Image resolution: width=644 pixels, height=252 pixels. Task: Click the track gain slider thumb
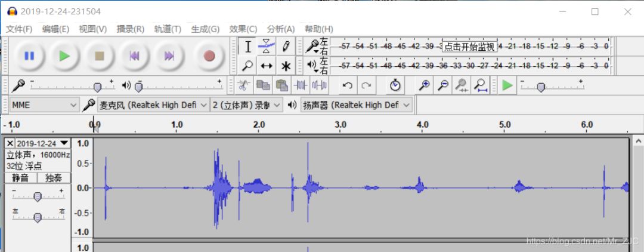pyautogui.click(x=38, y=197)
